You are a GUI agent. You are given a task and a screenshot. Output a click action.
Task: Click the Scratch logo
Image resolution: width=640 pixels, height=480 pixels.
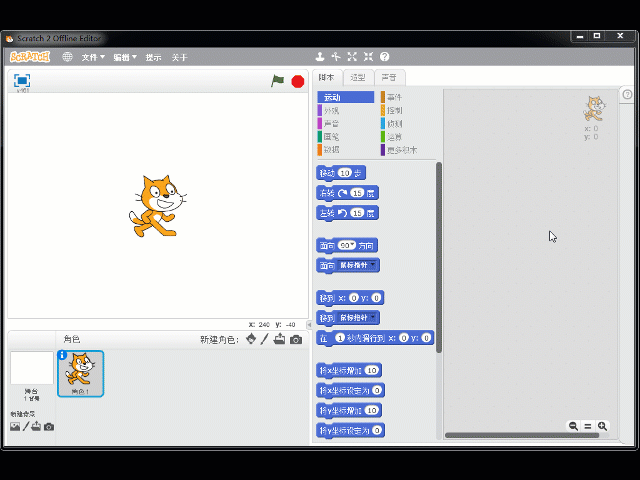coord(30,57)
